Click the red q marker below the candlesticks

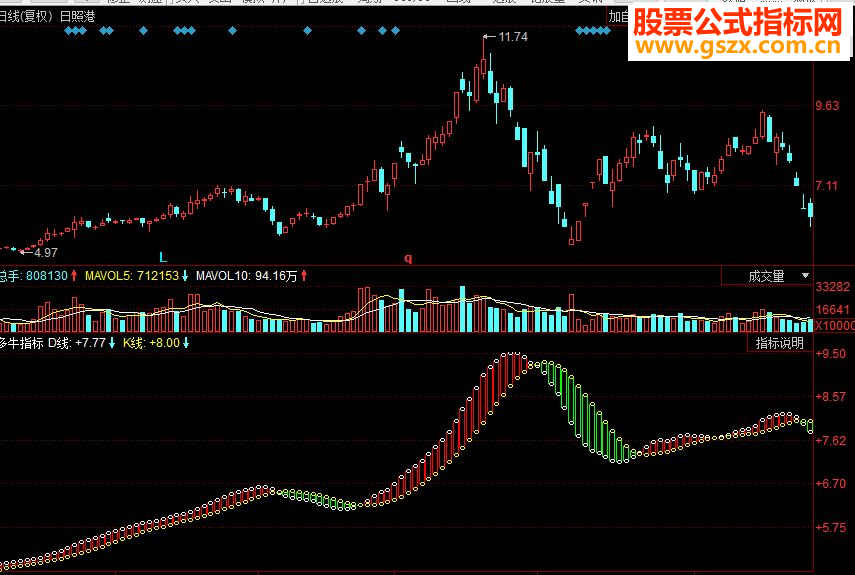coord(408,258)
